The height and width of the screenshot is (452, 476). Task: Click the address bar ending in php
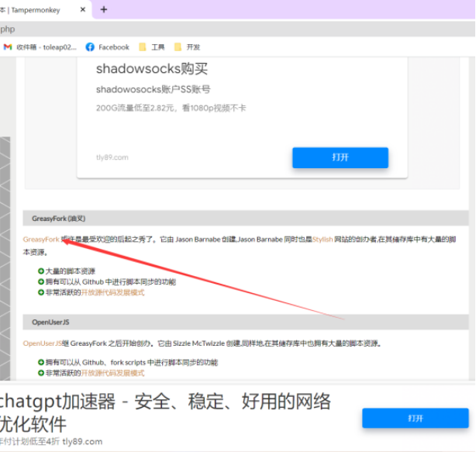(x=238, y=29)
